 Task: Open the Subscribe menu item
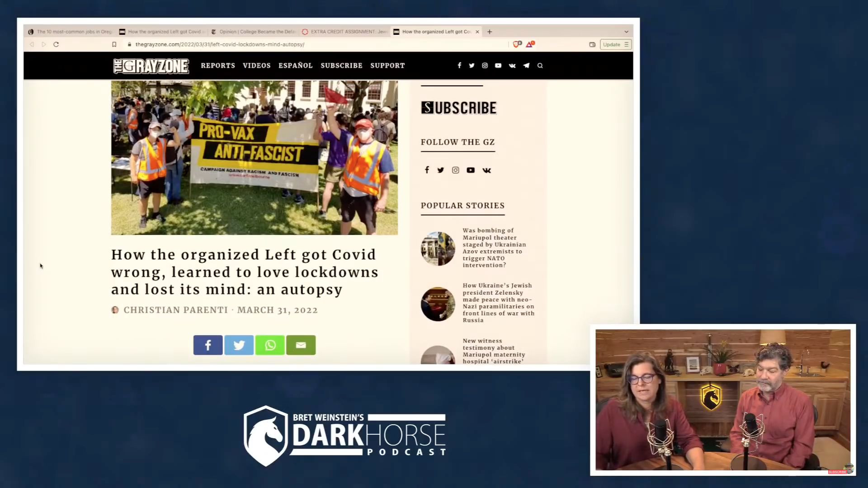[342, 66]
